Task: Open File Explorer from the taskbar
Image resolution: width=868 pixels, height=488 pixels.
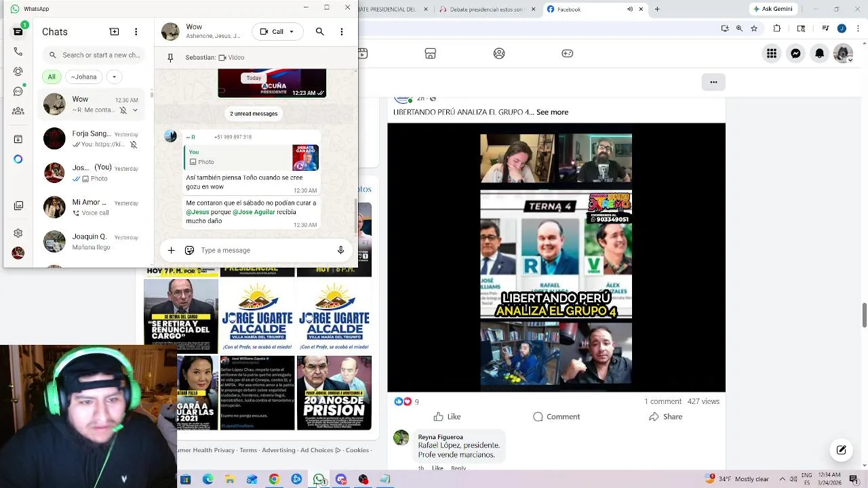Action: (230, 479)
